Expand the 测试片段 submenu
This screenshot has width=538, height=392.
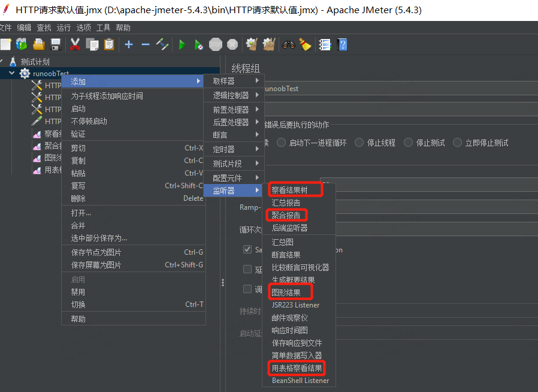[x=234, y=164]
